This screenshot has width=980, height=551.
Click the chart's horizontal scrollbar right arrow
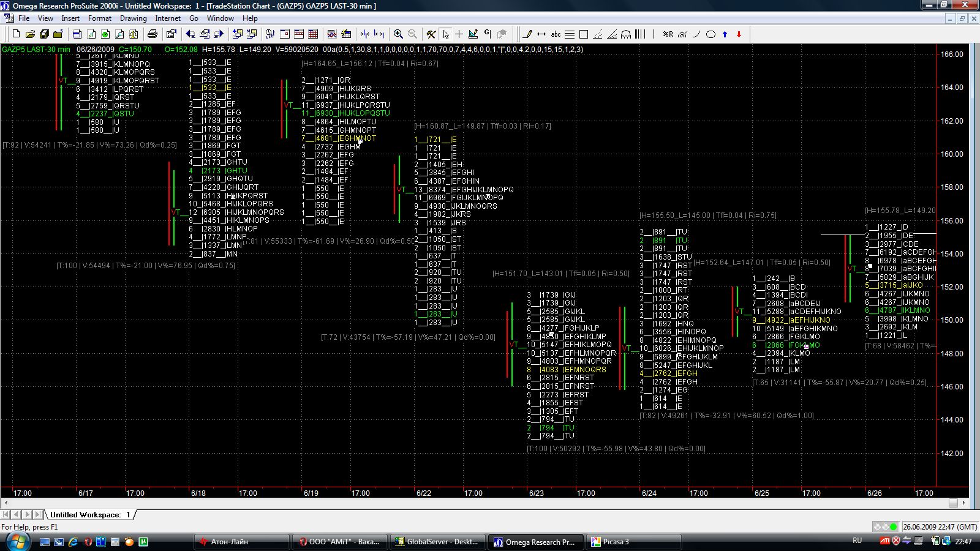coord(963,503)
